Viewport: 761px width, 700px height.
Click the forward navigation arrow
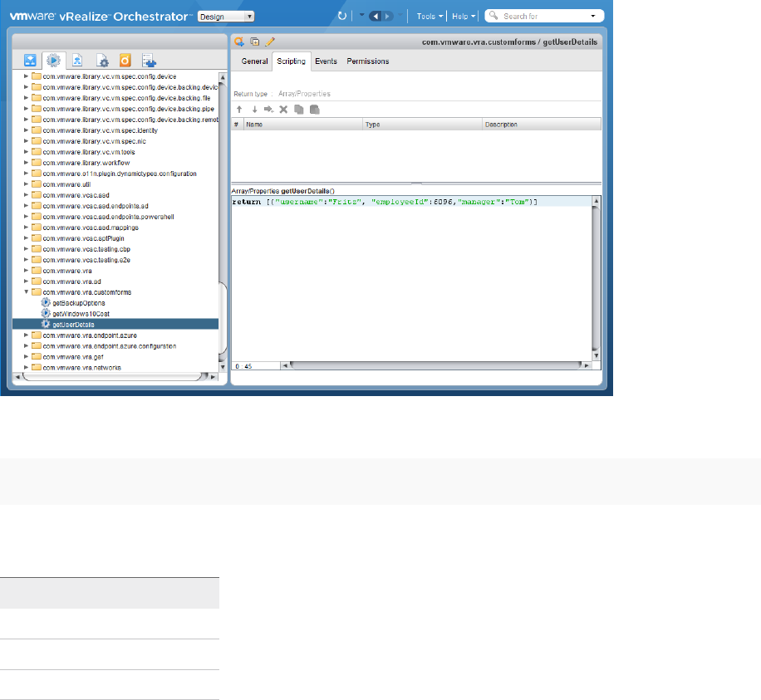387,16
